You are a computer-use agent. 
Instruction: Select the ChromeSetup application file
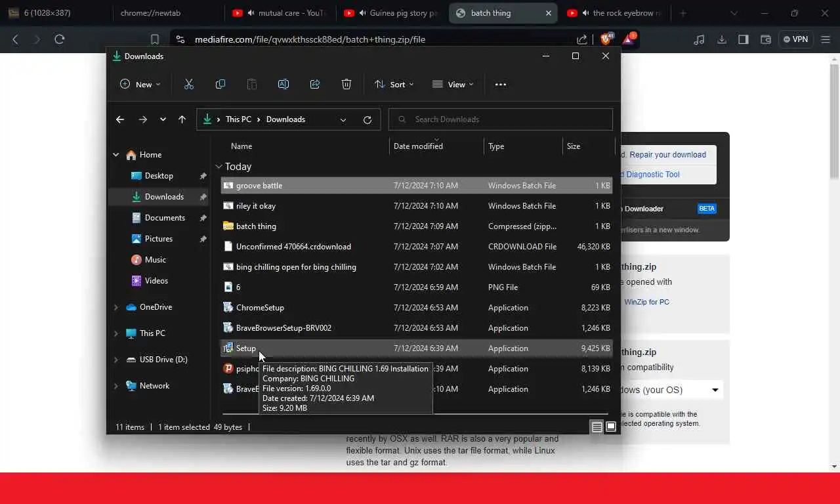pos(417,308)
